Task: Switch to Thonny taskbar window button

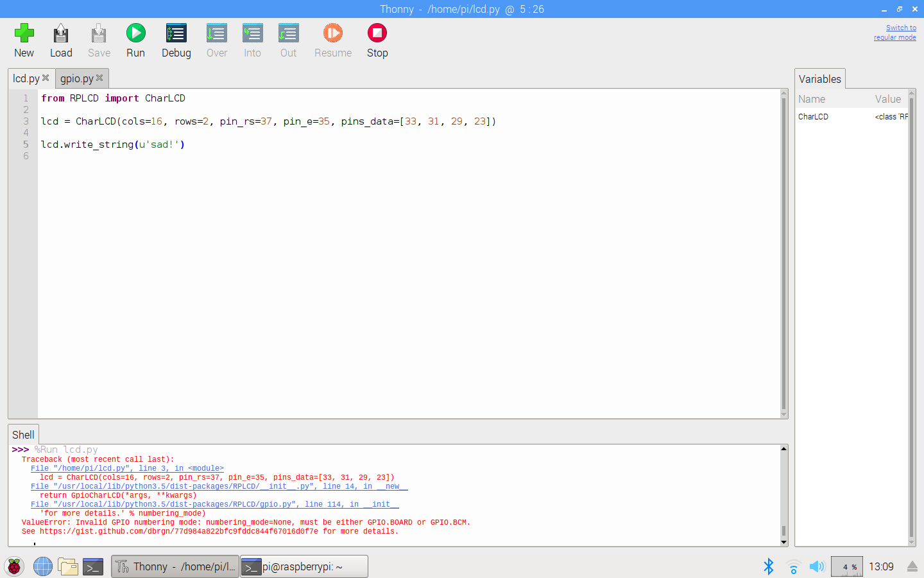Action: 175,566
